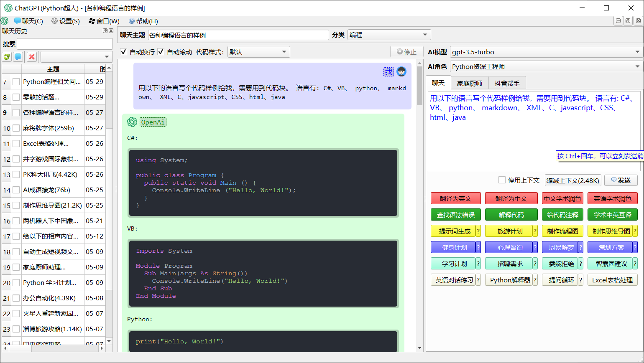This screenshot has width=644, height=363.
Task: Check the box for Excel表格处理 history row
Action: 16,144
